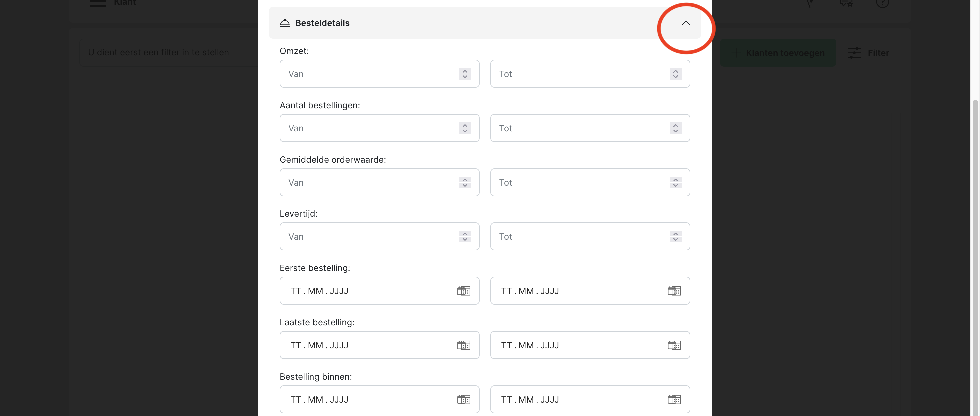Click the Klanten toevoegen button
The image size is (980, 416).
(x=778, y=53)
